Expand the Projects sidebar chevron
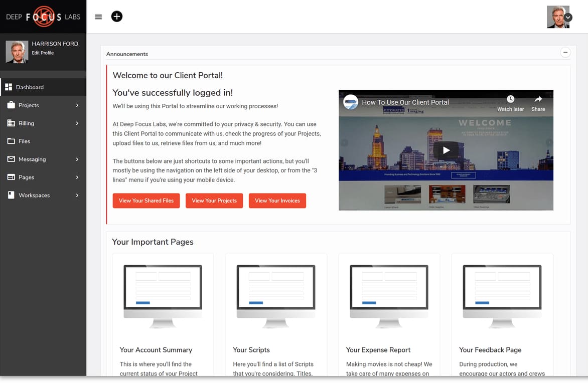This screenshot has height=385, width=588. tap(77, 105)
